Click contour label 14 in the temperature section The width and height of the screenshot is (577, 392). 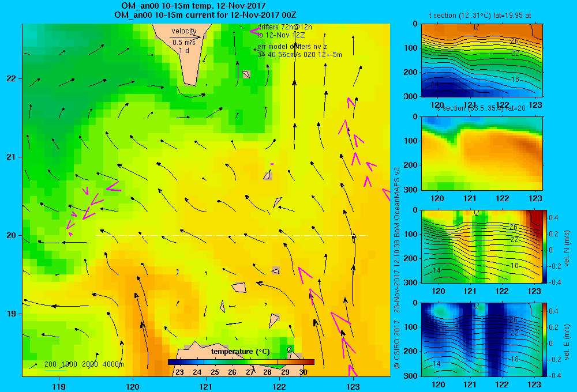coord(434,84)
